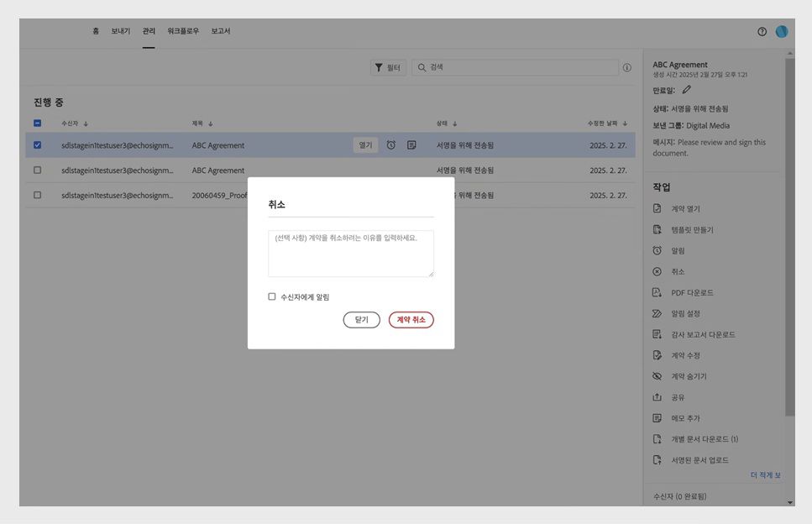
Task: Click 개별 문서 다운로드 icon
Action: point(657,439)
